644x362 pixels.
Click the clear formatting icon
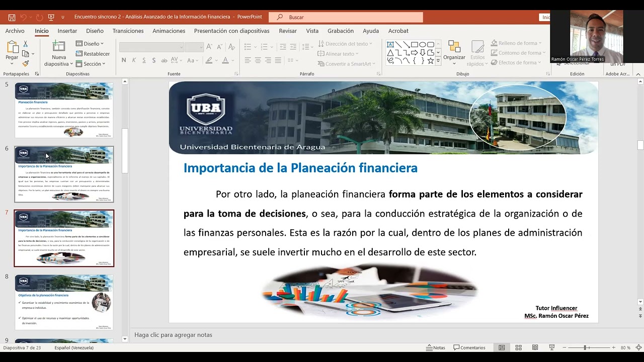[x=231, y=47]
